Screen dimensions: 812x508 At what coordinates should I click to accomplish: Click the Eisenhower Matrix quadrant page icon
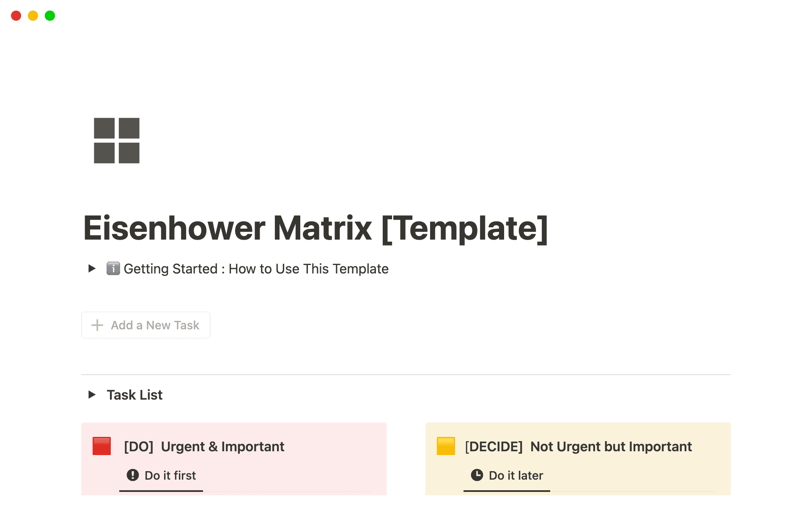coord(116,141)
